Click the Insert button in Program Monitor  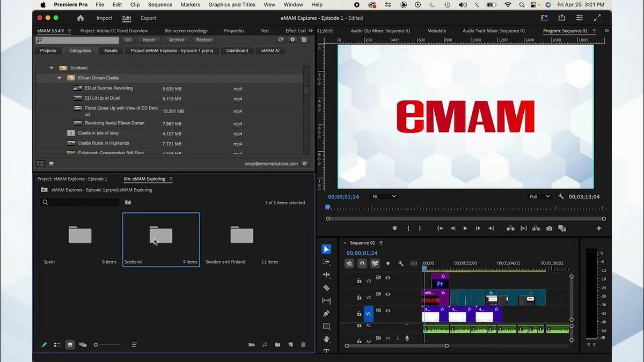[x=510, y=228]
